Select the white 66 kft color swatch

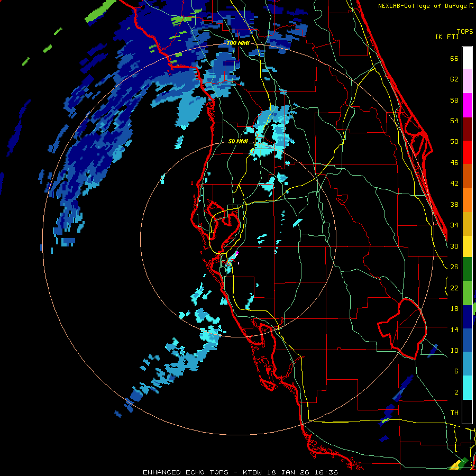pyautogui.click(x=467, y=58)
